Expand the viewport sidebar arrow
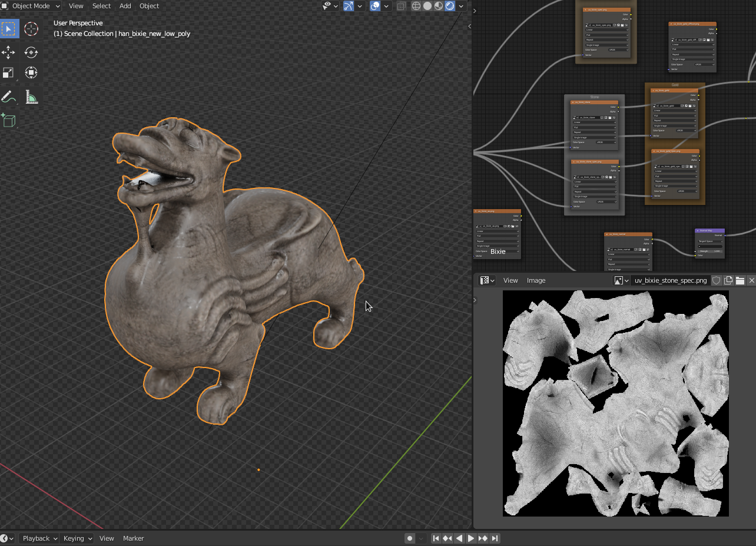The height and width of the screenshot is (546, 756). click(469, 26)
